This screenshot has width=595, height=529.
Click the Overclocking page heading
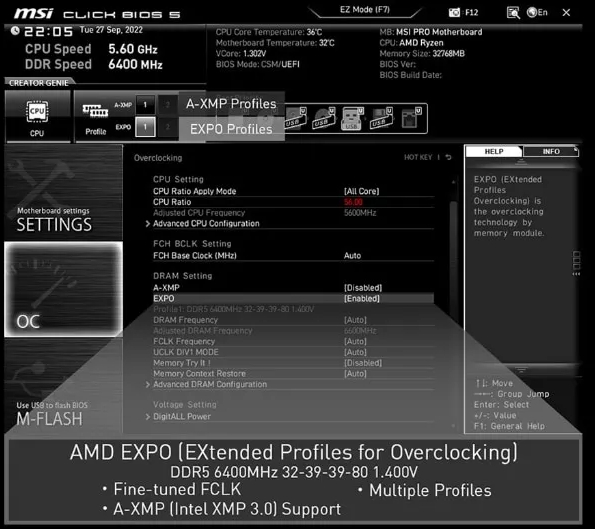pos(158,158)
